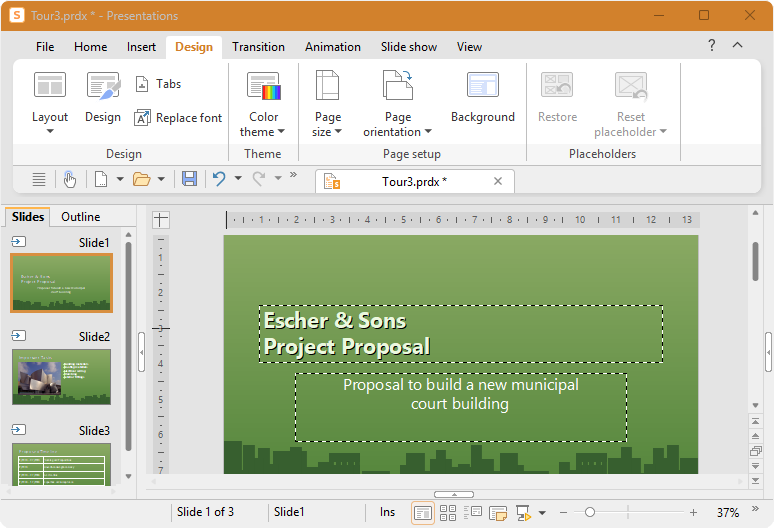Toggle Ins insert mode indicator
The width and height of the screenshot is (774, 528).
(x=387, y=512)
